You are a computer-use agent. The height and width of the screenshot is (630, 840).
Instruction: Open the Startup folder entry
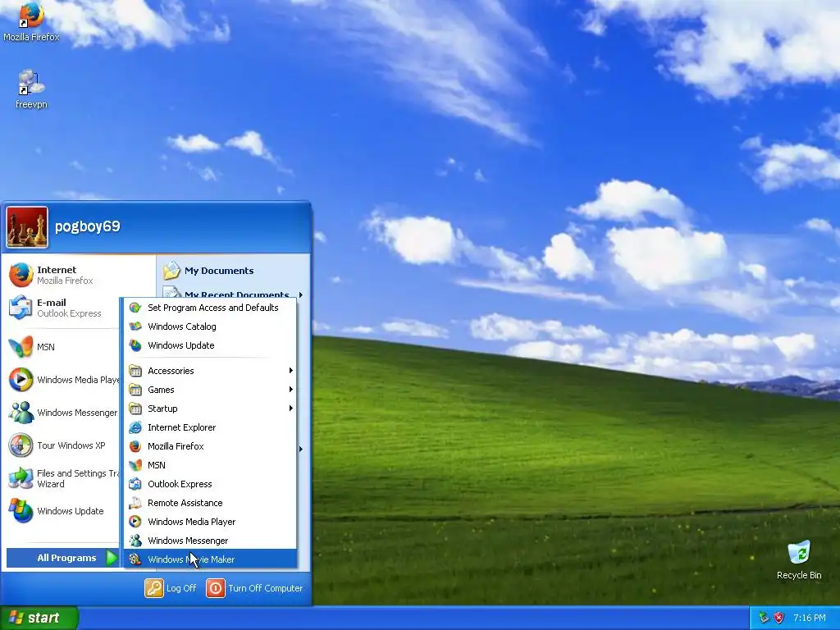click(x=211, y=409)
